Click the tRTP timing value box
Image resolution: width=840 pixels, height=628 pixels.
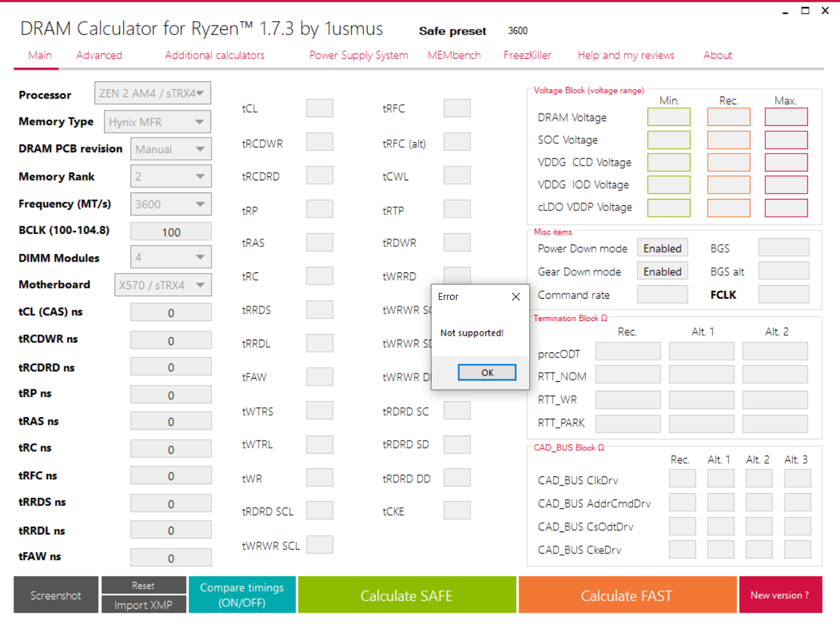pos(457,208)
